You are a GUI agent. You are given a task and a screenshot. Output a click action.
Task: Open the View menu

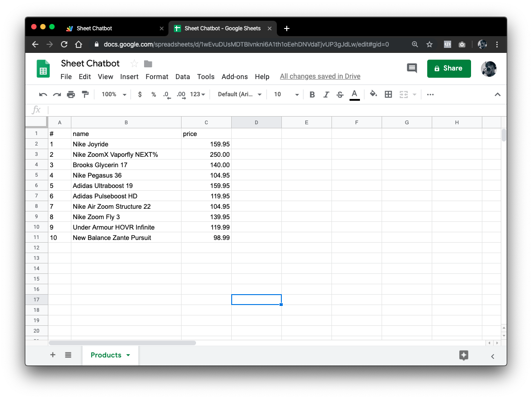tap(106, 77)
